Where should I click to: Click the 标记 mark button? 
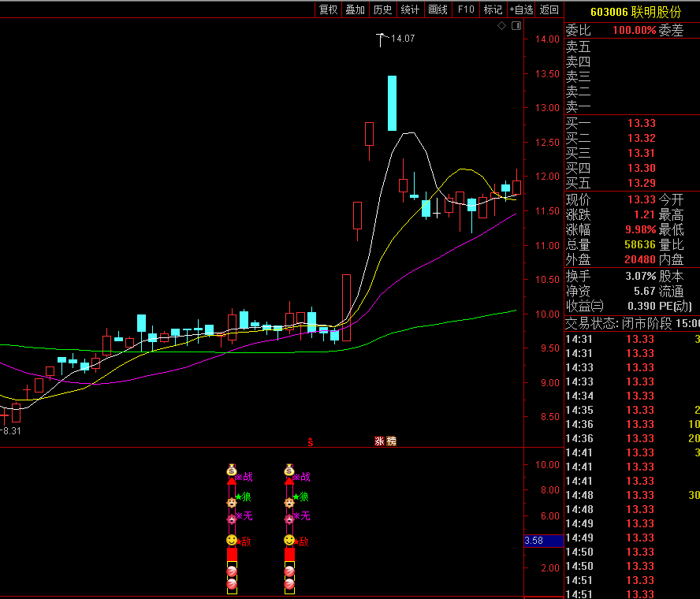(x=493, y=9)
